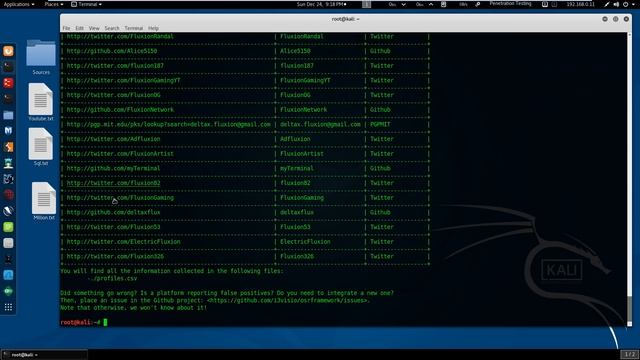Viewport: 640px width, 360px height.
Task: Click the 'PGPMIT' platform cell
Action: pyautogui.click(x=380, y=124)
